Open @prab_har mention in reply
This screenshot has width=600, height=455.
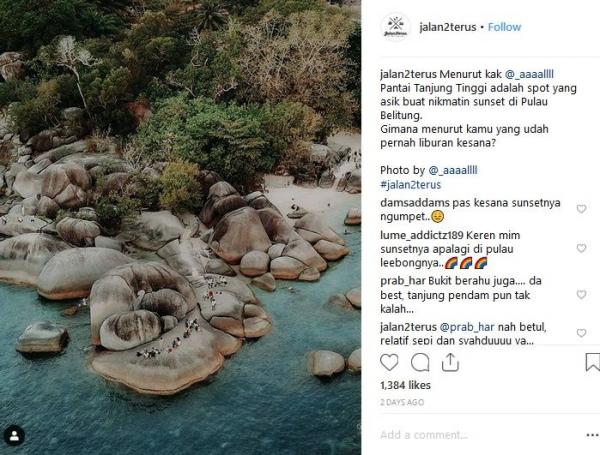pos(462,326)
